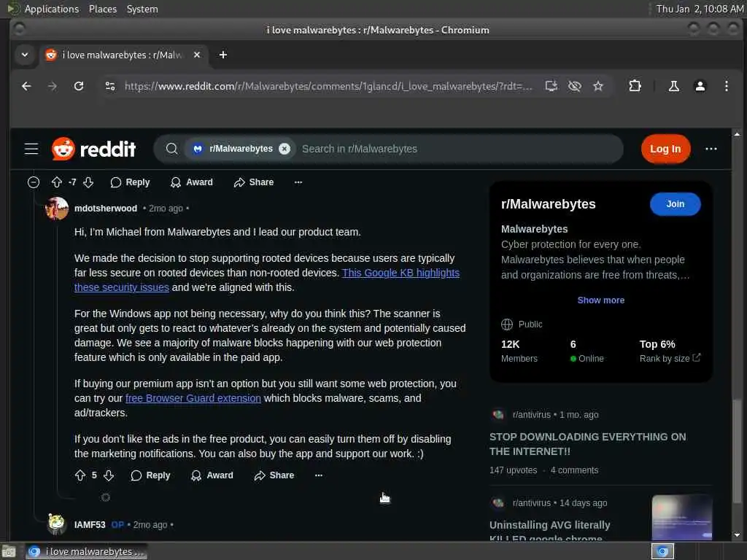
Task: Close the i love malwarebytes tab
Action: [x=197, y=55]
